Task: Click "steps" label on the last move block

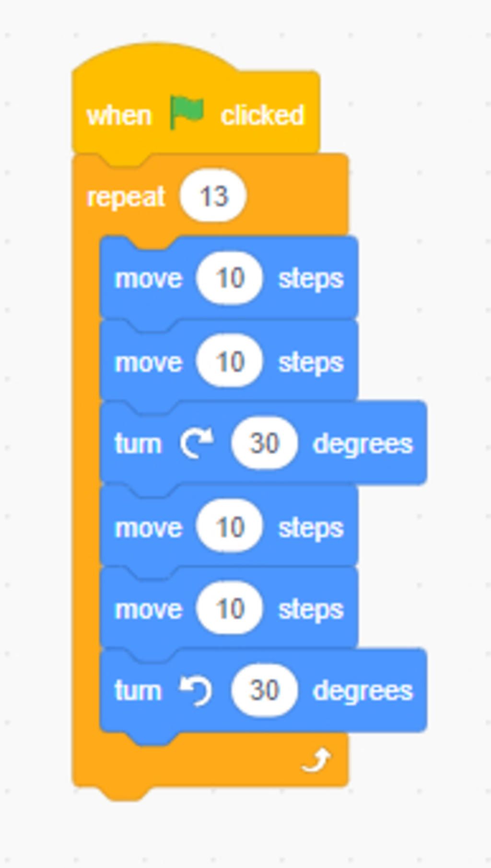Action: coord(311,610)
